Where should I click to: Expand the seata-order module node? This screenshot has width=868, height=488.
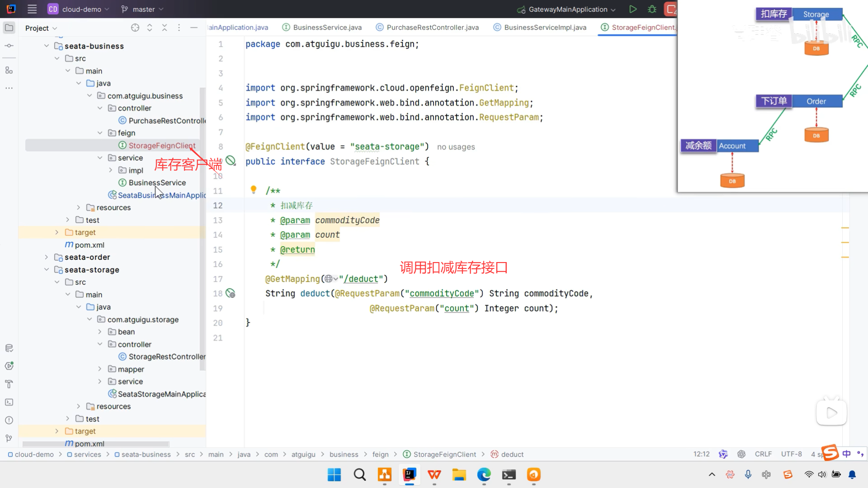pyautogui.click(x=46, y=257)
